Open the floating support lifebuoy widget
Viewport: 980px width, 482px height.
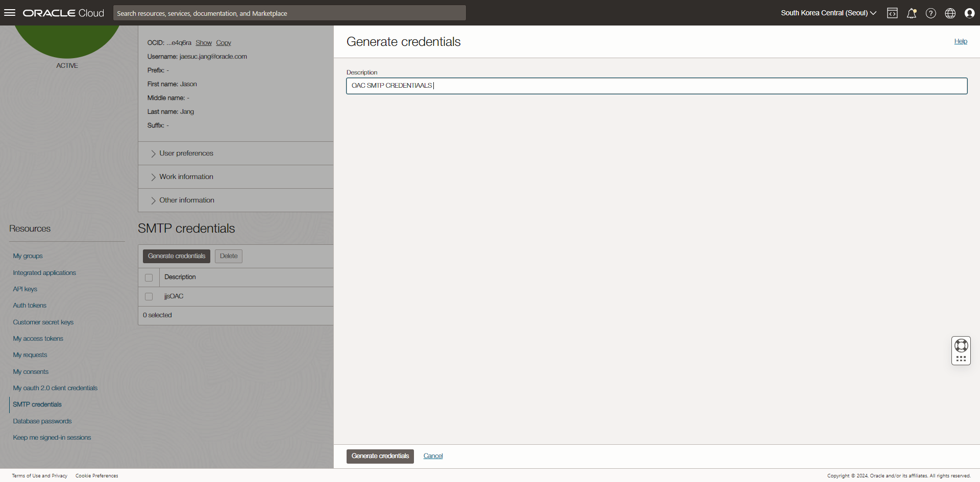pyautogui.click(x=961, y=350)
